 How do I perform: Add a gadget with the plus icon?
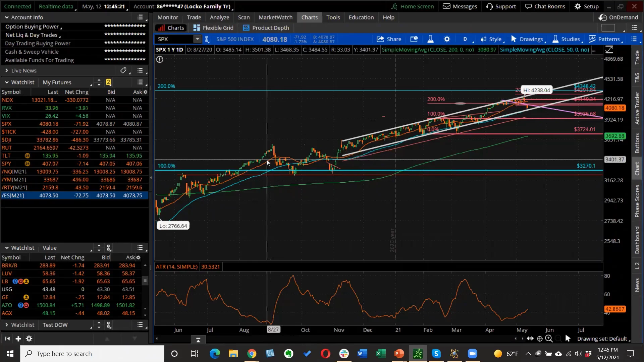pos(18,339)
